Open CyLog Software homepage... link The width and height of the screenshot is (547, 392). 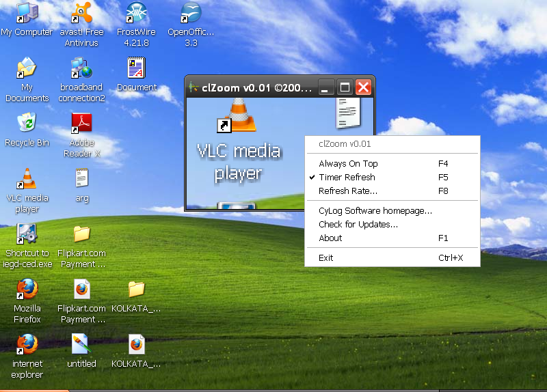coord(375,211)
